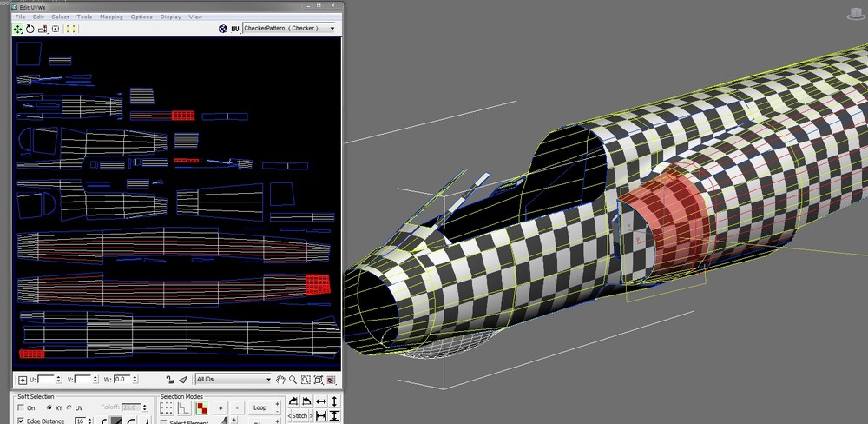This screenshot has width=868, height=424.
Task: Click the Zoom Region icon
Action: pos(306,380)
